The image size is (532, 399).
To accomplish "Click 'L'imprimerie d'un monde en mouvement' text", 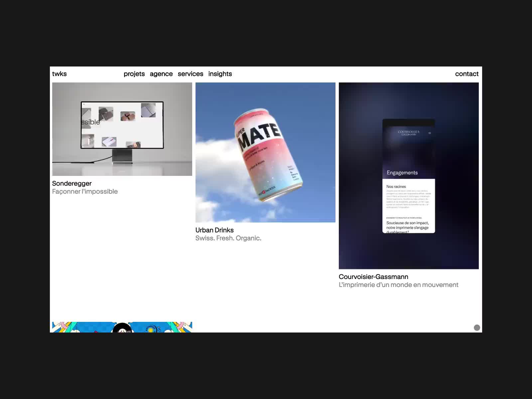I will [x=398, y=285].
